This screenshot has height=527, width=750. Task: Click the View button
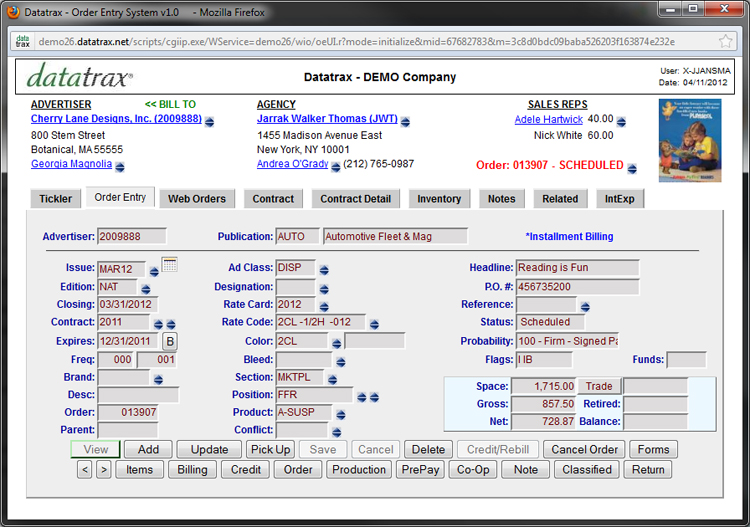click(96, 450)
